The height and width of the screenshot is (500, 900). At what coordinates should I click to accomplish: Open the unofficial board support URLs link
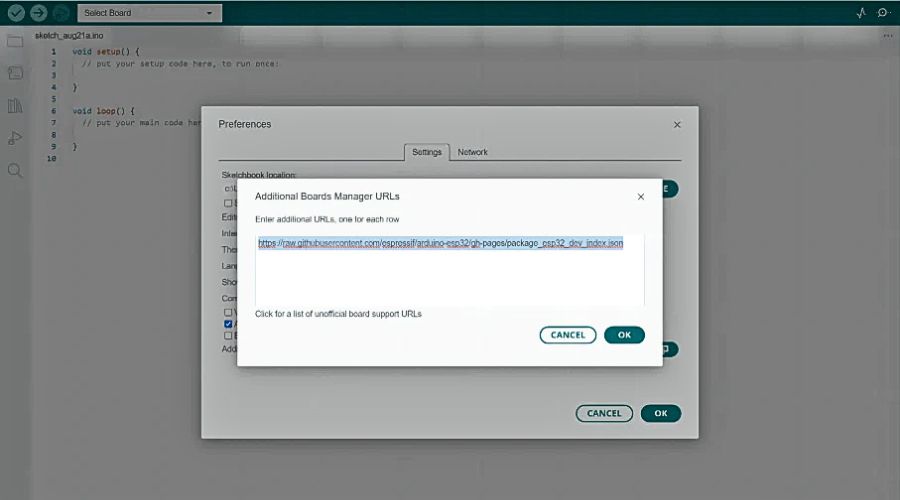click(338, 314)
